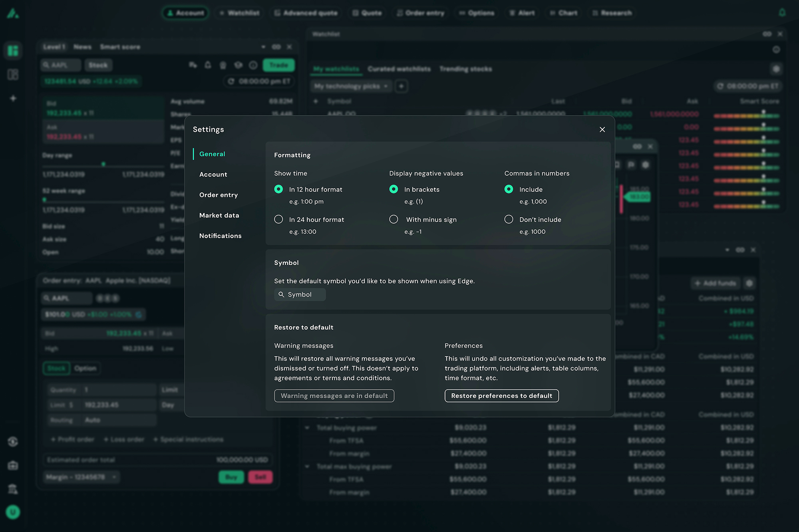Screen dimensions: 799x532
Task: Open the dashboard layout icon in left sidebar
Action: (13, 51)
